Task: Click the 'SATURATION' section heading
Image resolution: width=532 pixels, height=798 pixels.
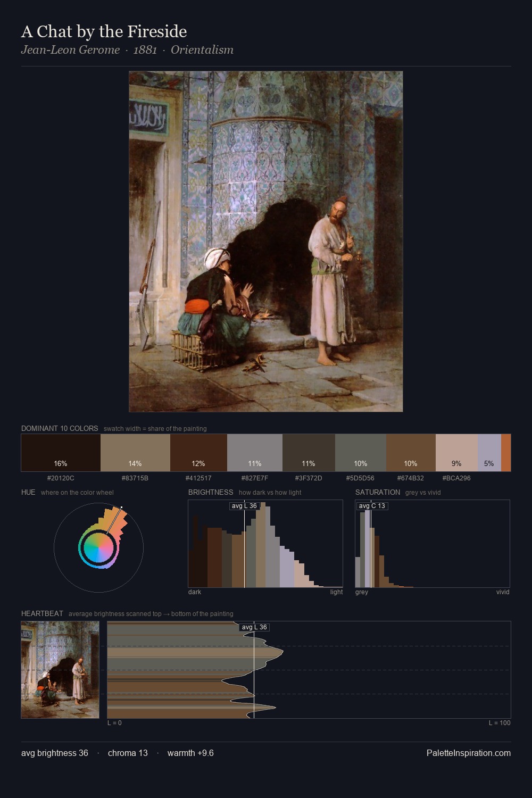Action: coord(378,492)
